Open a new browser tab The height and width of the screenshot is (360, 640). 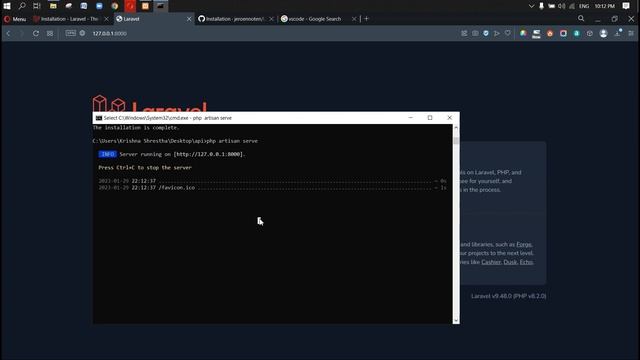pos(366,19)
